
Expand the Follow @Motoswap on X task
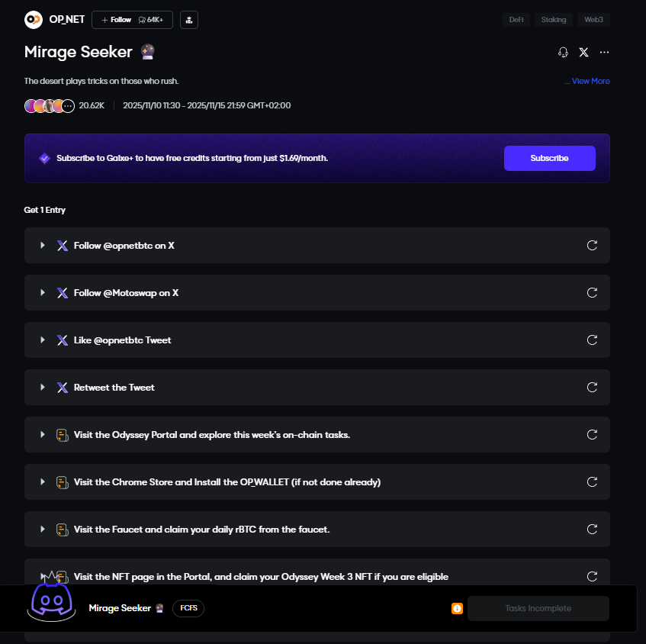[43, 293]
